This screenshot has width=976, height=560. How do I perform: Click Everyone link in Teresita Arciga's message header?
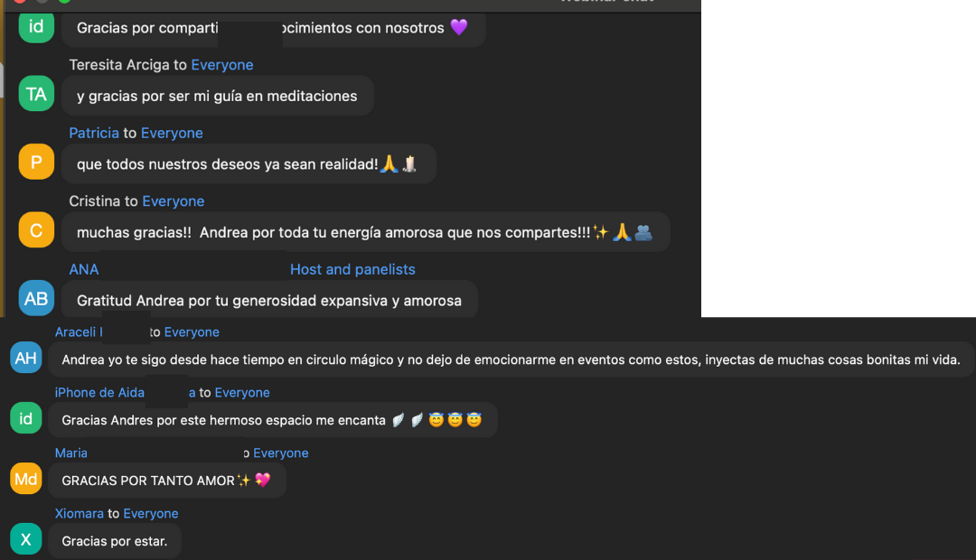click(222, 65)
